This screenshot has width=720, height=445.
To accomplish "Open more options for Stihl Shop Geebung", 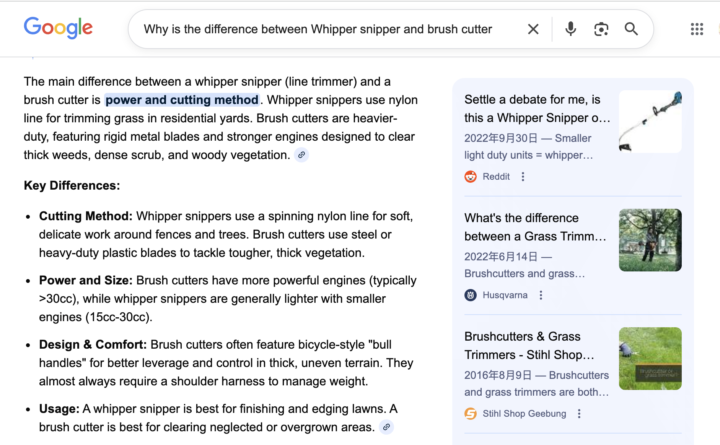I will (x=579, y=414).
